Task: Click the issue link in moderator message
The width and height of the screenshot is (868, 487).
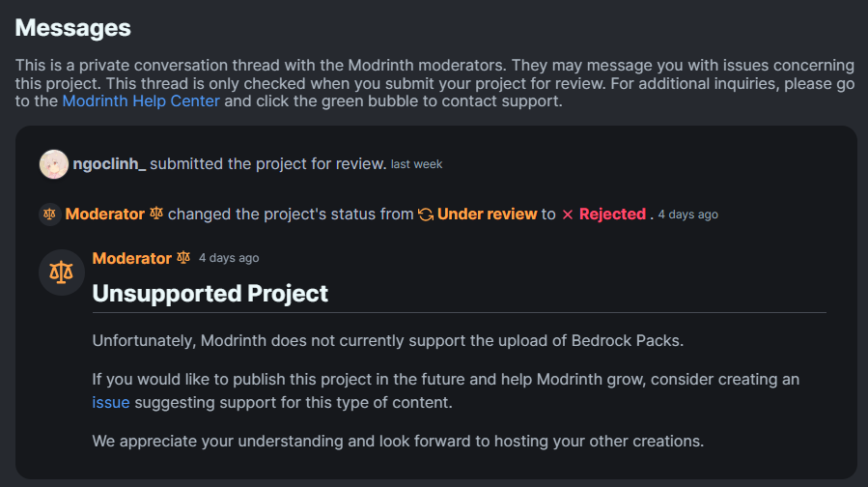Action: [111, 402]
